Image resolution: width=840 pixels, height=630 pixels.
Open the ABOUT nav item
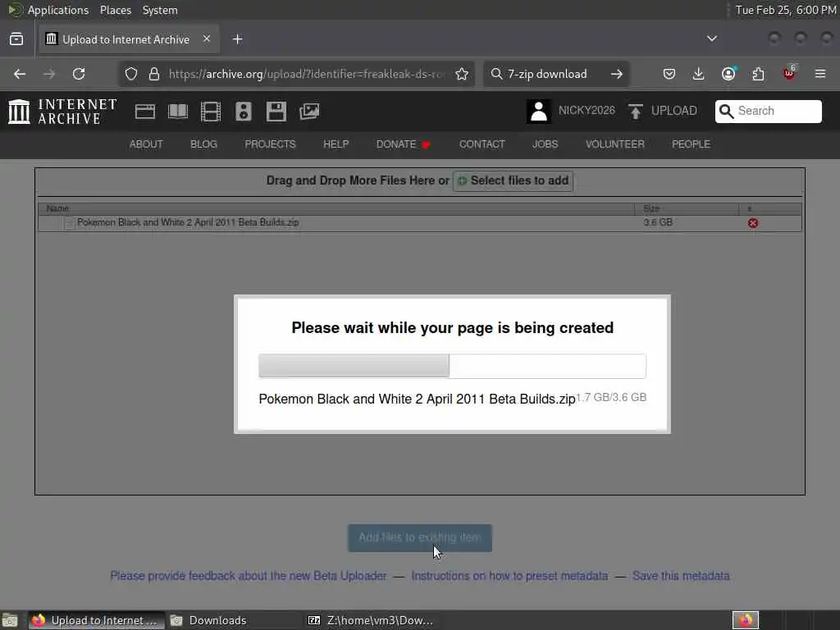146,144
